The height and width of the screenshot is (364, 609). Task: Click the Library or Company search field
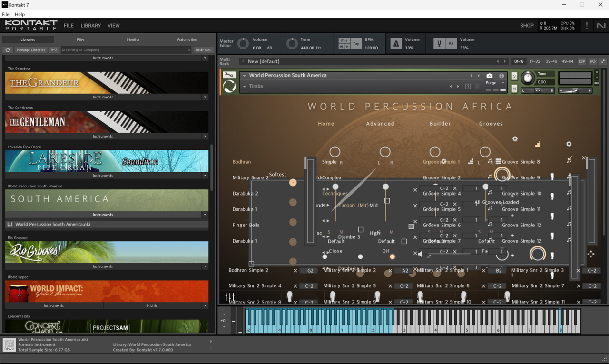click(126, 50)
